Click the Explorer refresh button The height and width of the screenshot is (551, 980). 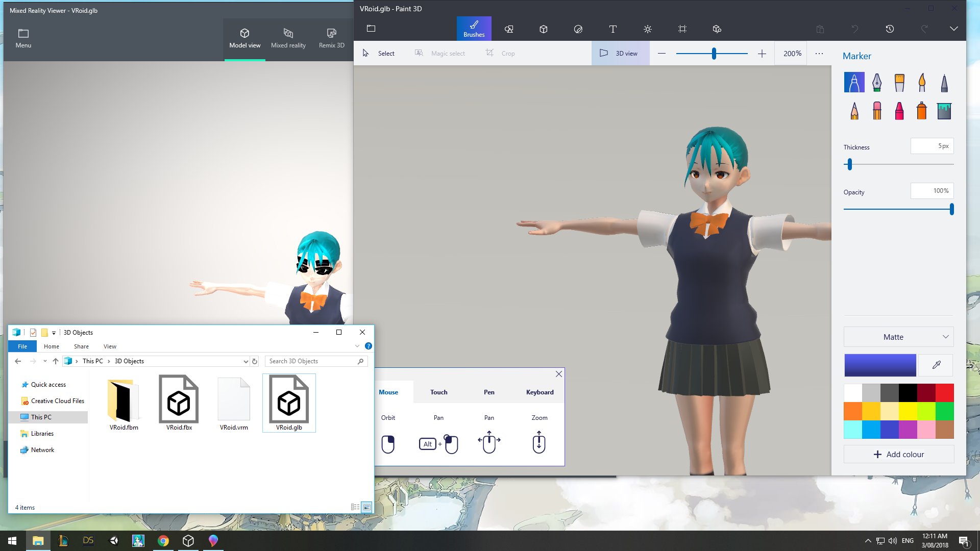tap(255, 361)
